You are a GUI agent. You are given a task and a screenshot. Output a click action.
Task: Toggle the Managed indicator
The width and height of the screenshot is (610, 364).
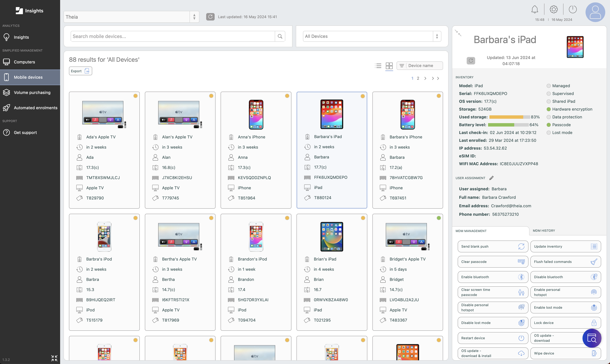click(549, 86)
